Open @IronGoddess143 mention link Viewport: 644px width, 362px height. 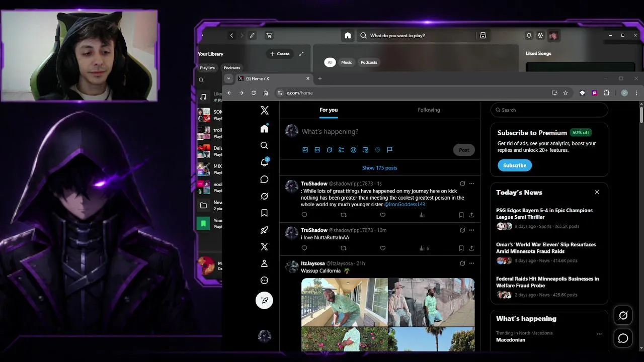click(405, 205)
